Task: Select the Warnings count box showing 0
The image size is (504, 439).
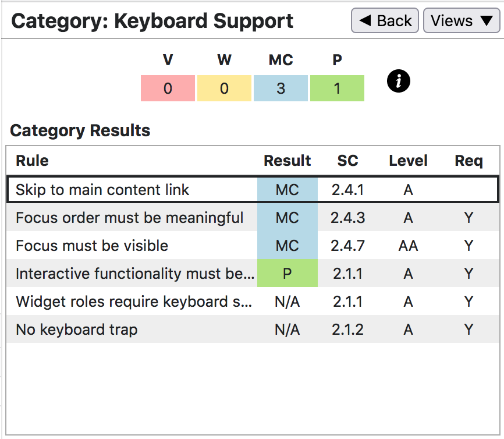Action: pyautogui.click(x=224, y=88)
